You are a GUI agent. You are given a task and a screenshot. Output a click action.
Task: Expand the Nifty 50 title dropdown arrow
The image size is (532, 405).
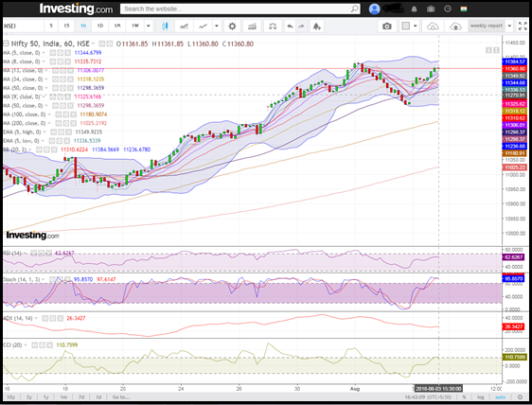tap(93, 44)
